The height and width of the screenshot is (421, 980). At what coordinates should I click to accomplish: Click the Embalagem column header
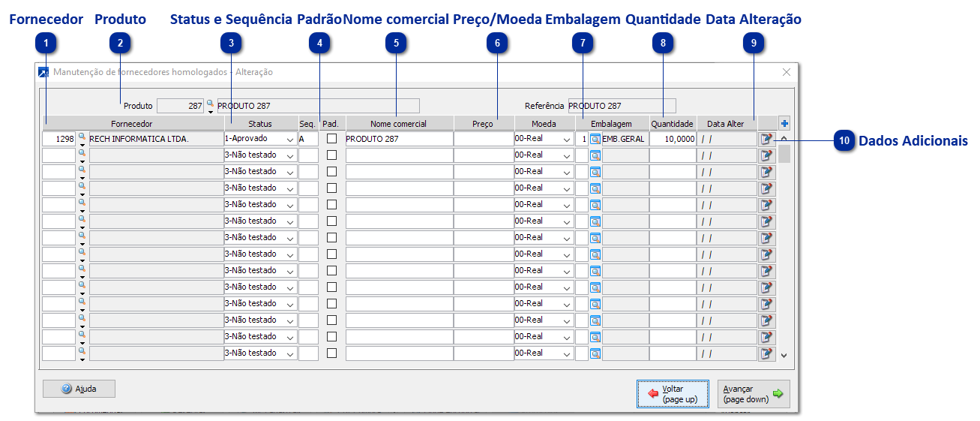coord(611,123)
